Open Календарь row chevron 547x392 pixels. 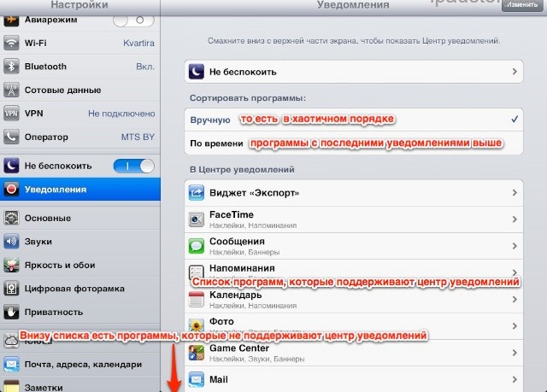tap(515, 299)
